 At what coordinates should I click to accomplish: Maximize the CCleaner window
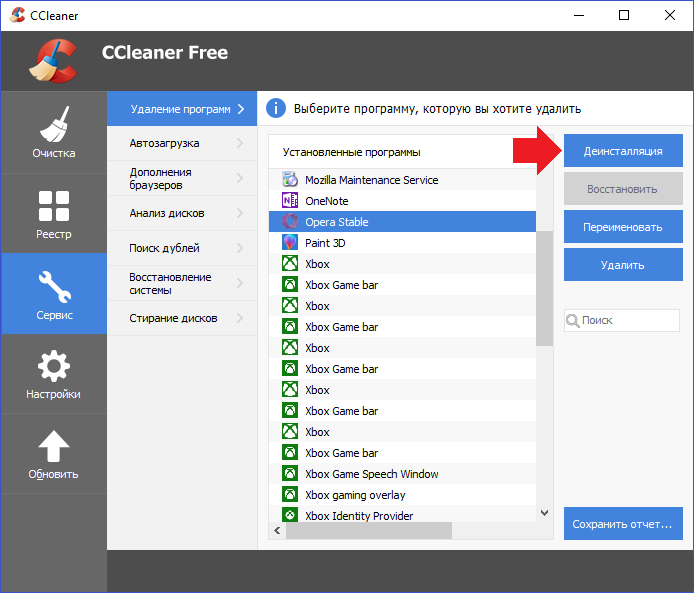[624, 15]
